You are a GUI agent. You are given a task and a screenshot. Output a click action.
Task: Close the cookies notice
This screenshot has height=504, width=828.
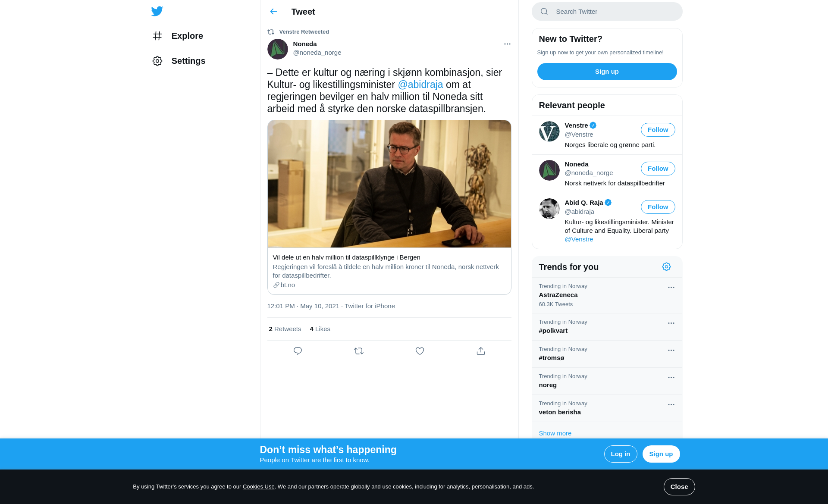click(679, 487)
